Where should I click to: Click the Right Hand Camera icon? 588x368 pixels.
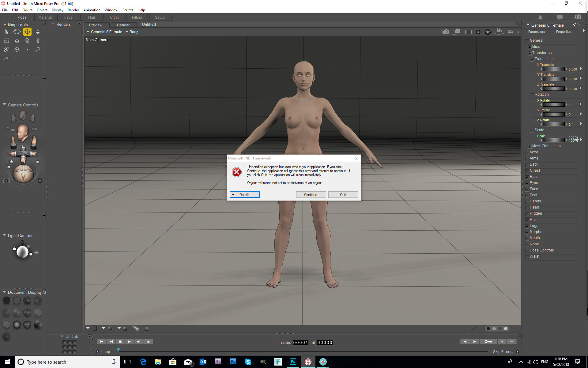click(14, 118)
